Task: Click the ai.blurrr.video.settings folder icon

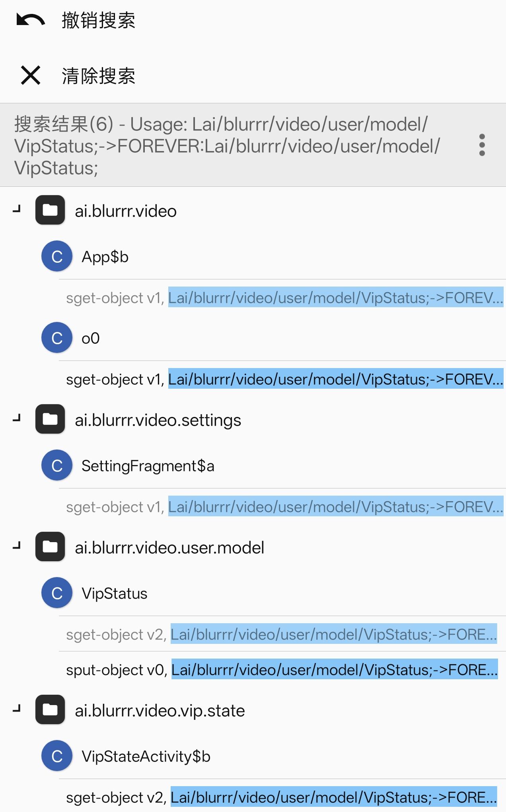Action: point(50,419)
